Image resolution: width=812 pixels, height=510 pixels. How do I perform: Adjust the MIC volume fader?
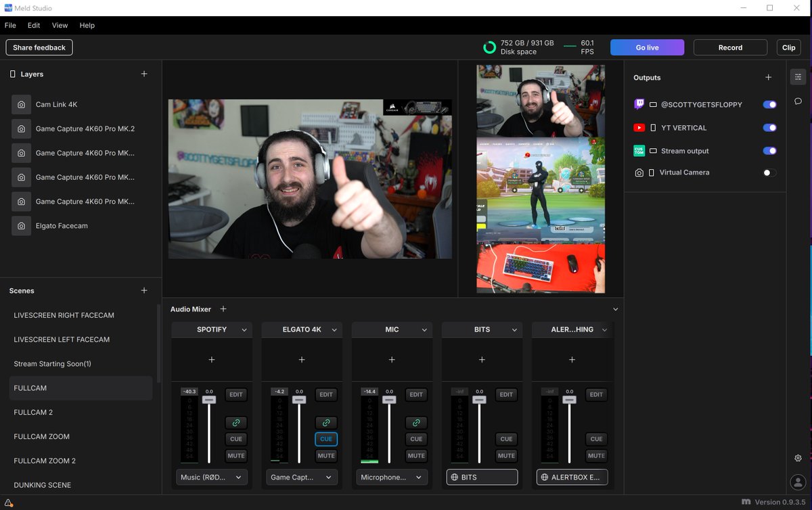(389, 400)
